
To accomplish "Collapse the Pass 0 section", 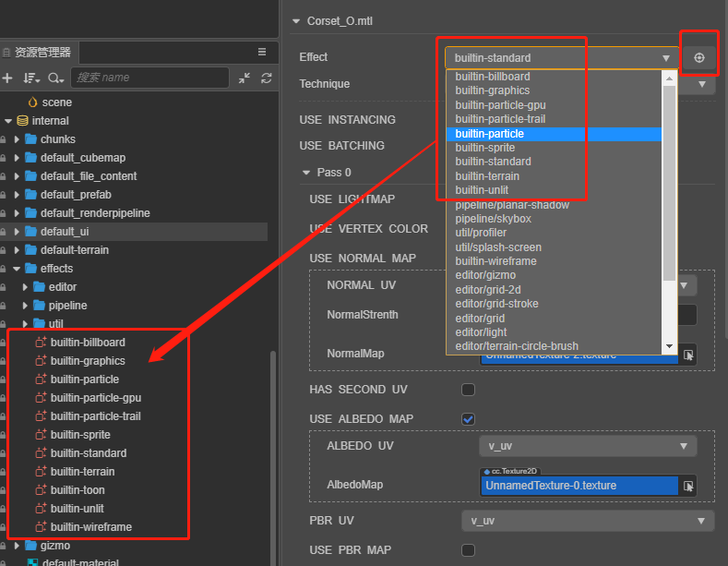I will coord(306,173).
